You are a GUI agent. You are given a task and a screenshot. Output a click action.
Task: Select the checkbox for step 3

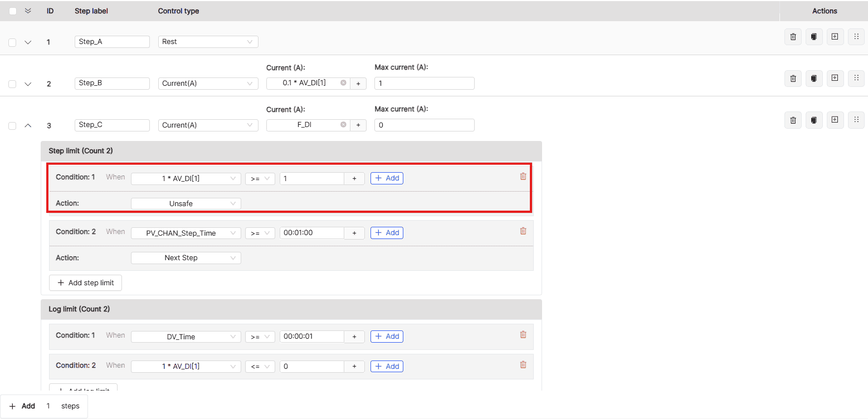tap(13, 126)
